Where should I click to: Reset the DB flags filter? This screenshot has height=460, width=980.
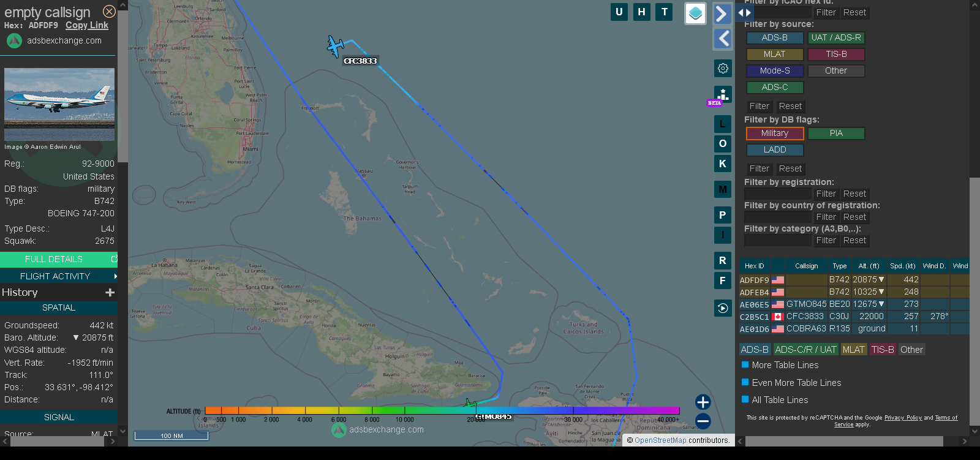pos(790,169)
